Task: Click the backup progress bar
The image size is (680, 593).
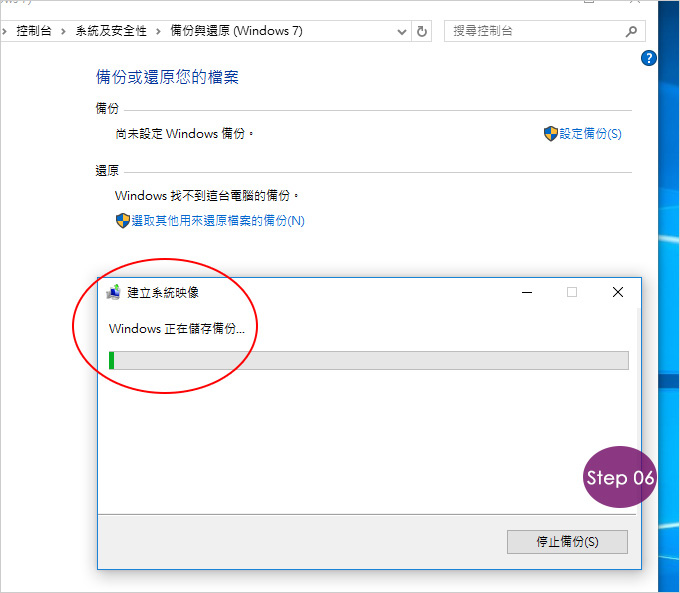Action: coord(369,360)
